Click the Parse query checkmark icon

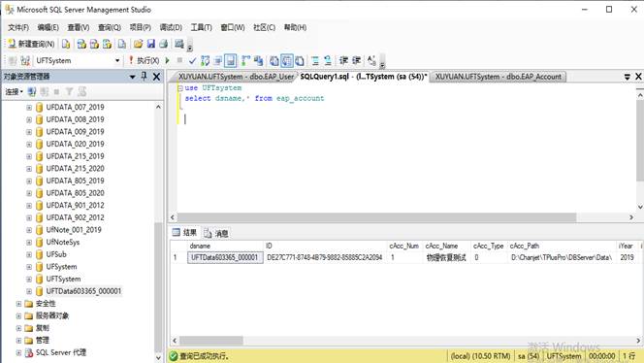(192, 61)
